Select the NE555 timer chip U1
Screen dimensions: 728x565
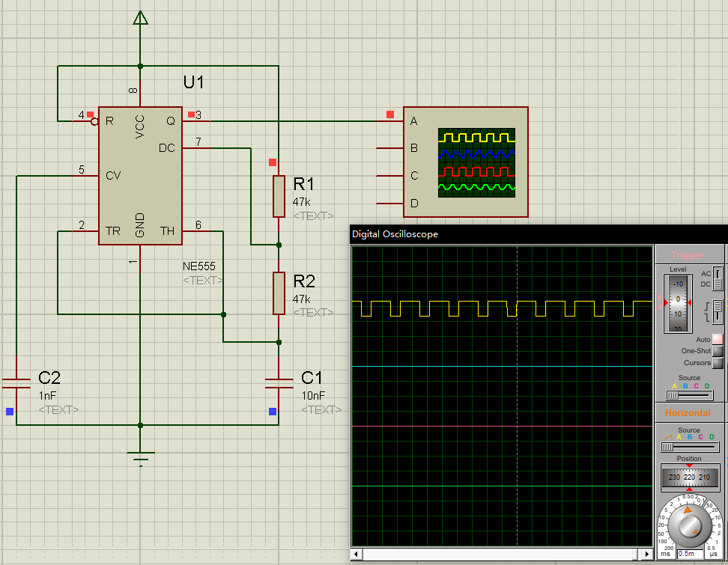click(140, 174)
